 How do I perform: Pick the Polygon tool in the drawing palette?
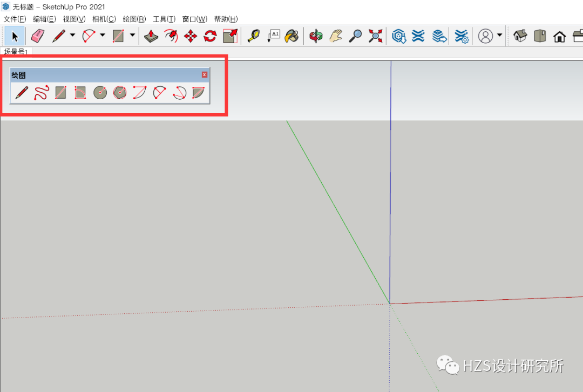119,92
